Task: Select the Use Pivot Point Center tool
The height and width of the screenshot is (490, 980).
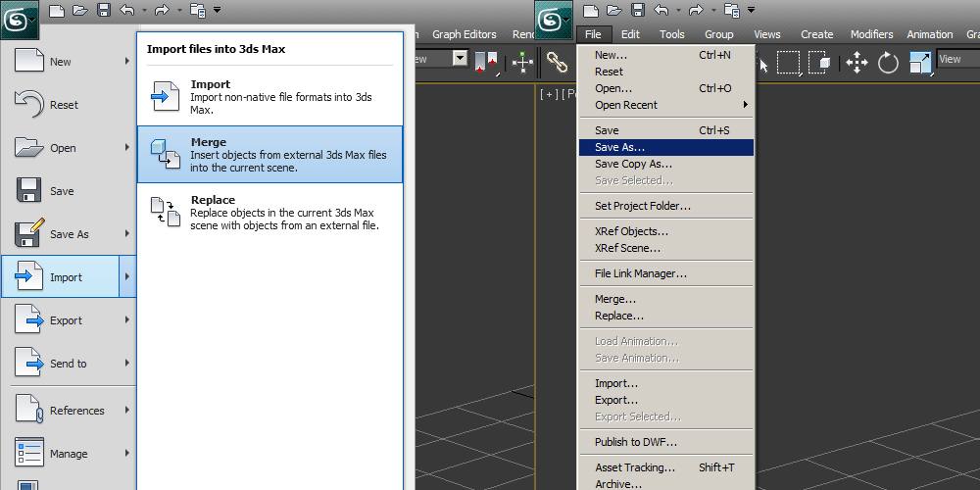Action: click(486, 63)
